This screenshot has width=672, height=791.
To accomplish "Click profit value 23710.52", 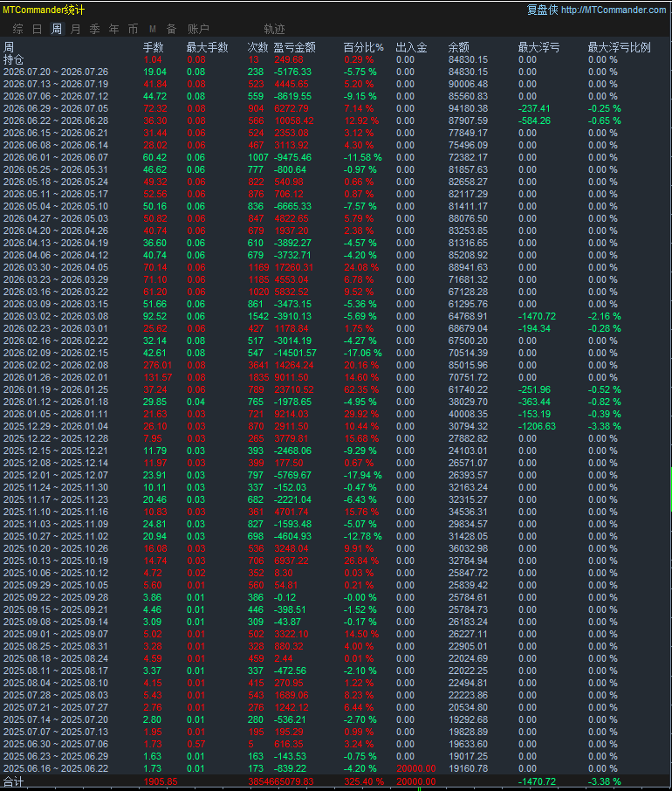I will tap(294, 389).
